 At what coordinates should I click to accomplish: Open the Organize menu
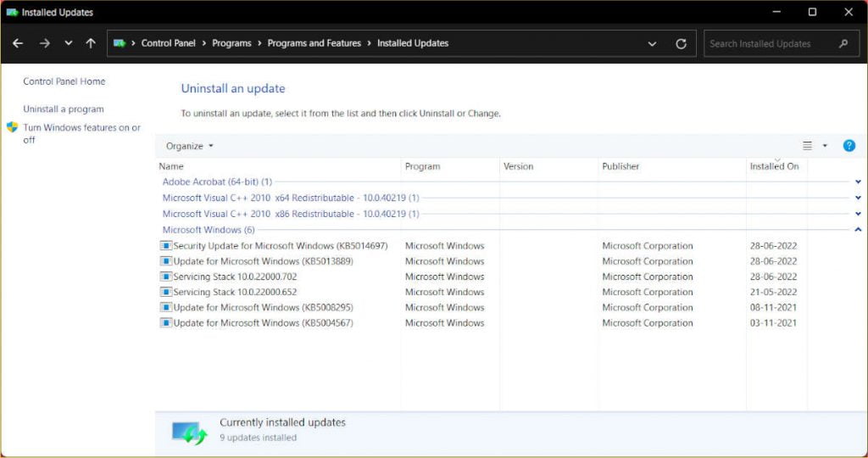(189, 146)
